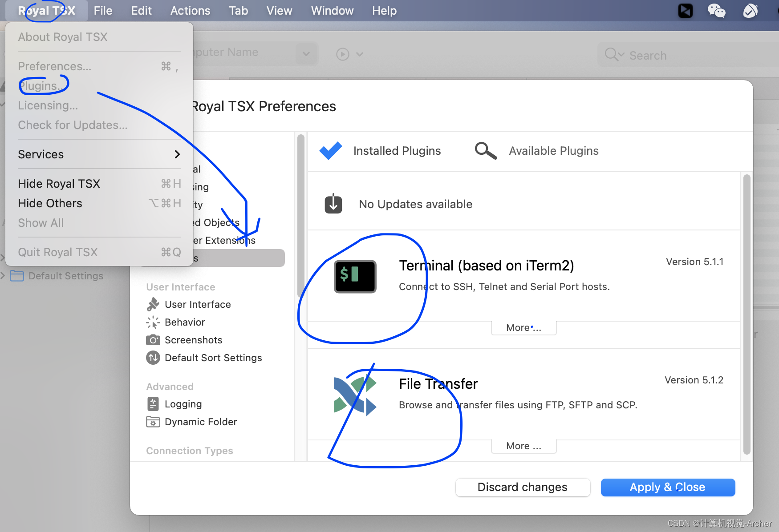Select the Terminal (iTerm2) plugin icon
The width and height of the screenshot is (779, 532).
point(355,276)
